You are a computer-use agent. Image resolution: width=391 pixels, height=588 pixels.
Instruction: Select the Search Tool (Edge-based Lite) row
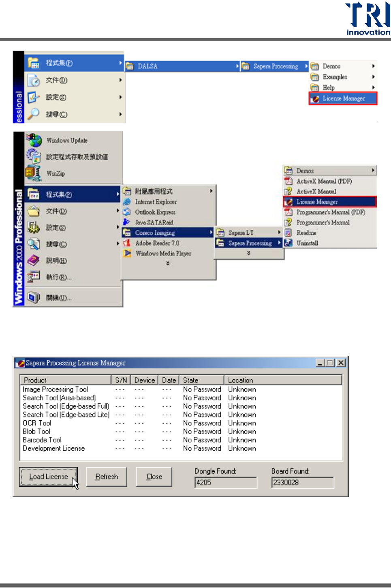point(181,415)
